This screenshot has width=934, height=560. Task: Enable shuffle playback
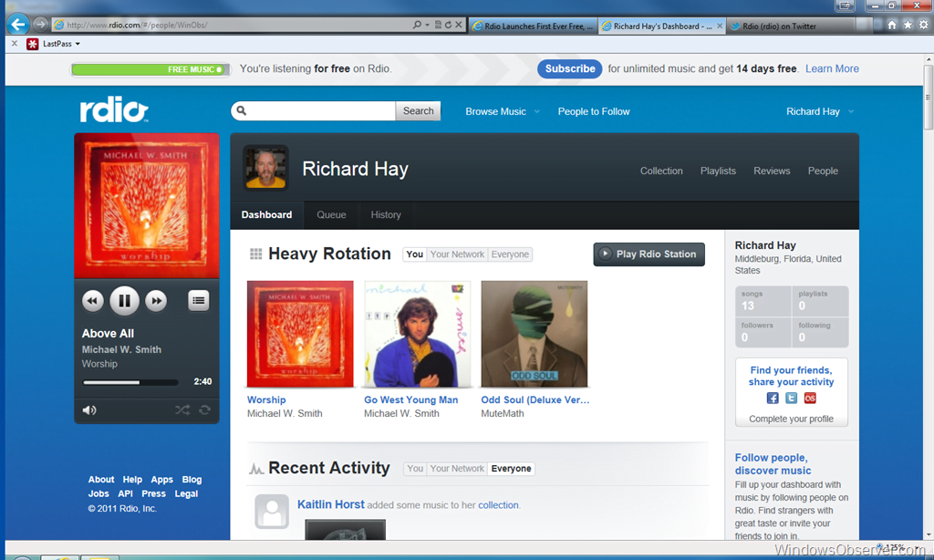[184, 410]
